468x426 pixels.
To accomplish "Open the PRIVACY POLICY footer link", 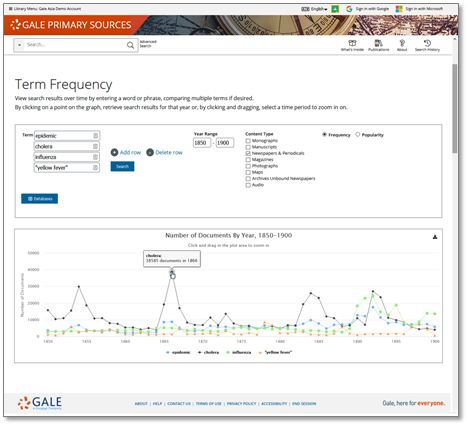I will (241, 404).
